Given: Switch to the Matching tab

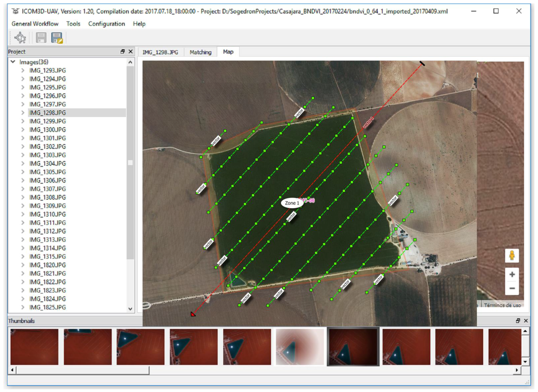Looking at the screenshot, I should point(201,52).
